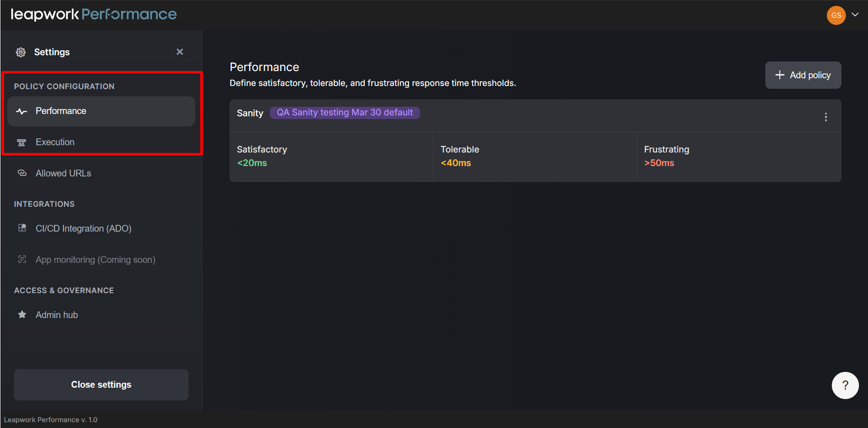Expand the user account chevron dropdown
The height and width of the screenshot is (428, 868).
pos(855,15)
